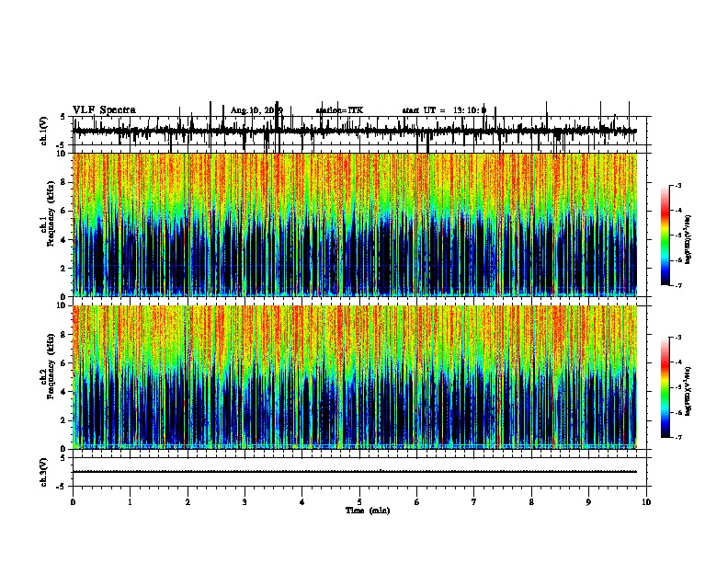Select the "start UT = 13:10:0" text
This screenshot has width=728, height=563.
click(444, 110)
